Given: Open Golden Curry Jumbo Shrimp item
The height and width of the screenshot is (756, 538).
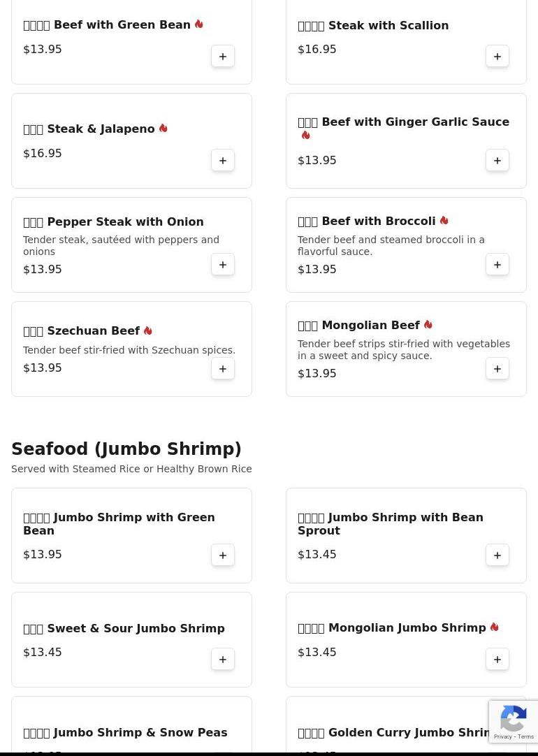Looking at the screenshot, I should click(398, 733).
